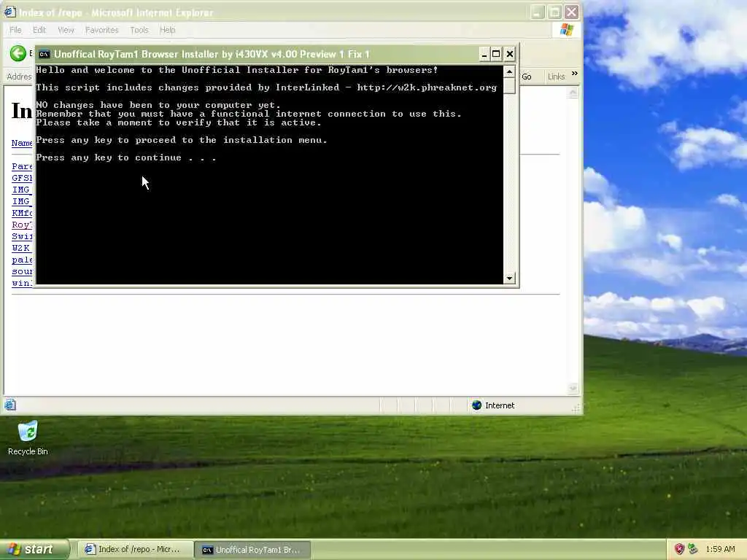The width and height of the screenshot is (747, 560).
Task: Open the File menu in Internet Explorer
Action: 15,30
